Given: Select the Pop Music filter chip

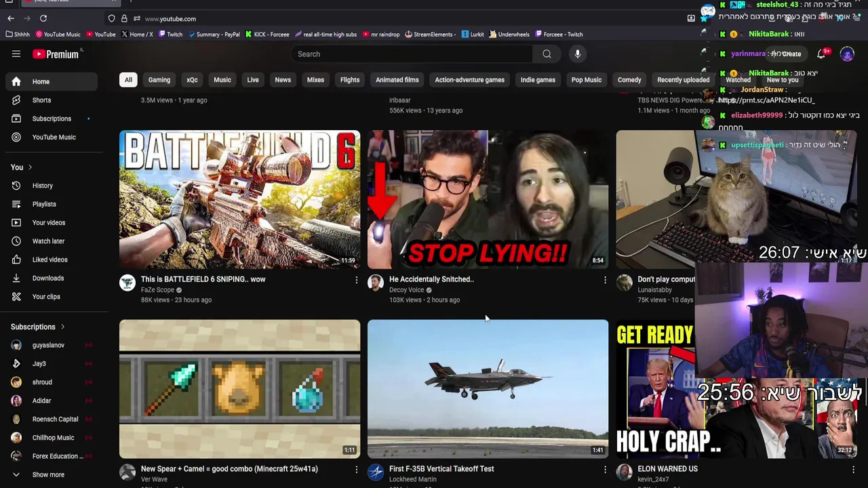Looking at the screenshot, I should 587,80.
